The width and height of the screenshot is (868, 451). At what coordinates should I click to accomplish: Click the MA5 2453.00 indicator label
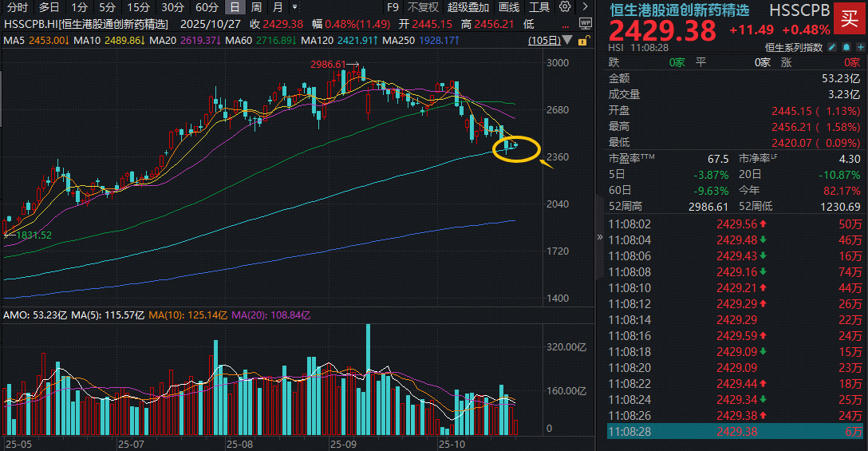click(36, 41)
